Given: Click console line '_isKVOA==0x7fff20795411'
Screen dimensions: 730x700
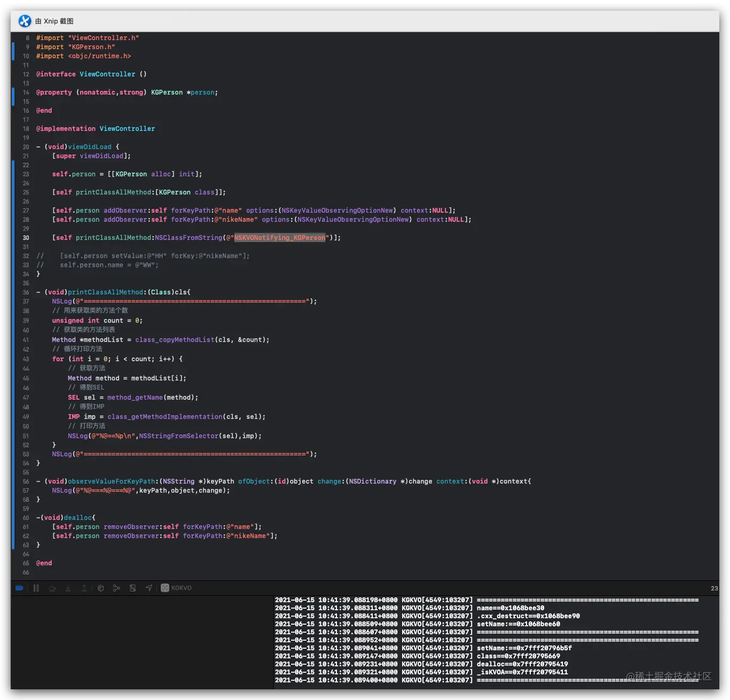Looking at the screenshot, I should tap(421, 672).
